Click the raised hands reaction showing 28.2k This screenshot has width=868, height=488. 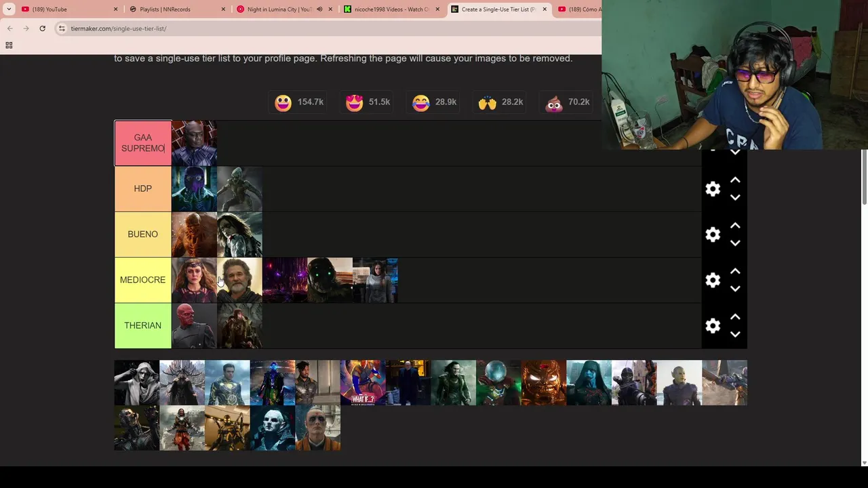pos(500,102)
